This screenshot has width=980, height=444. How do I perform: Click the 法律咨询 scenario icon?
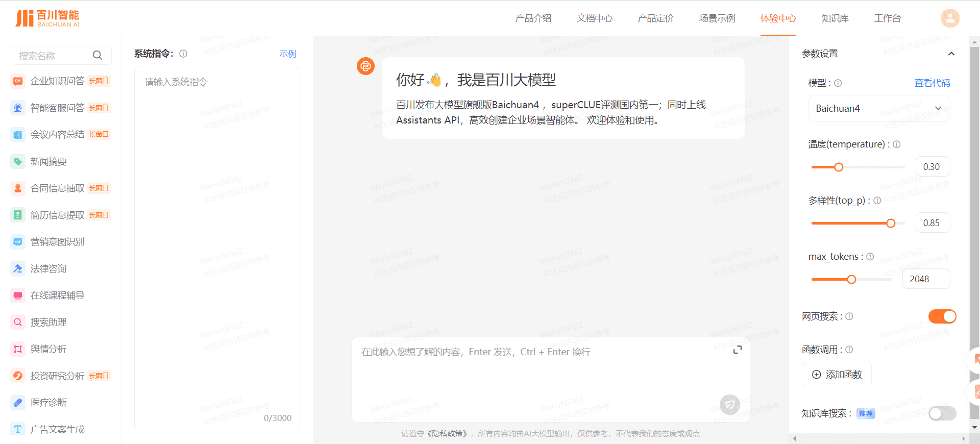click(18, 268)
